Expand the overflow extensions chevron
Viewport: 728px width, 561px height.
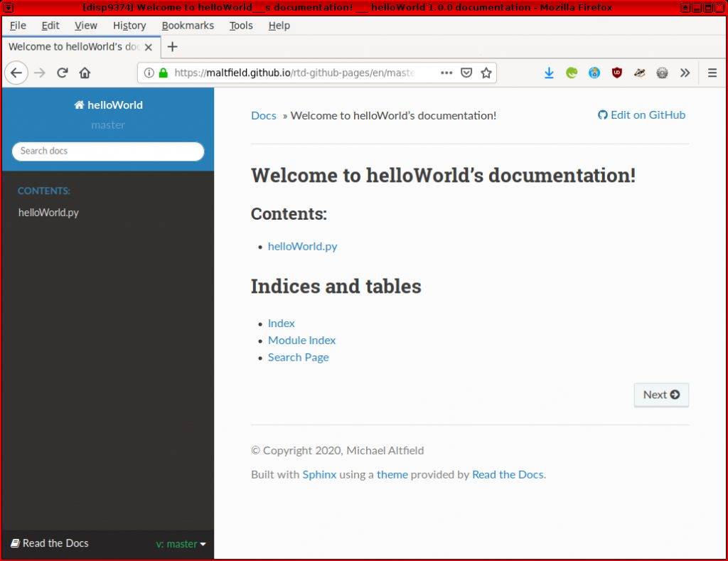tap(685, 73)
